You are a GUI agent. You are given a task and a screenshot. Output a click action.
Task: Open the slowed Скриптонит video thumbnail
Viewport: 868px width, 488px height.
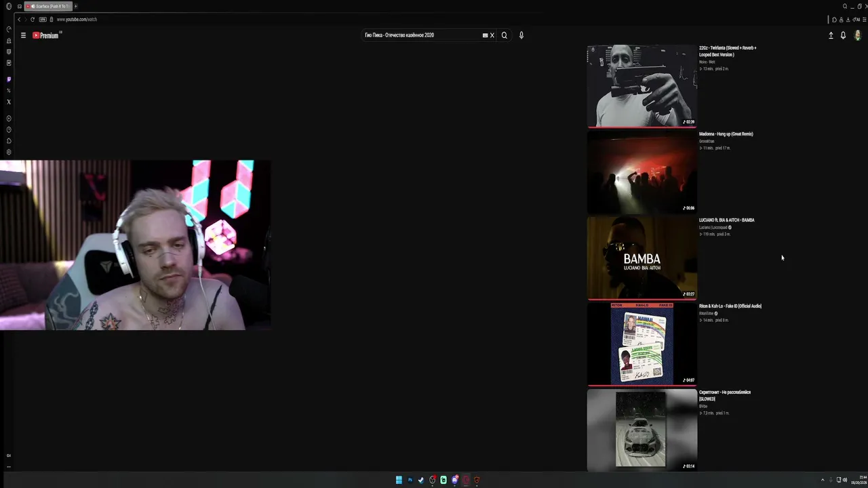(642, 430)
